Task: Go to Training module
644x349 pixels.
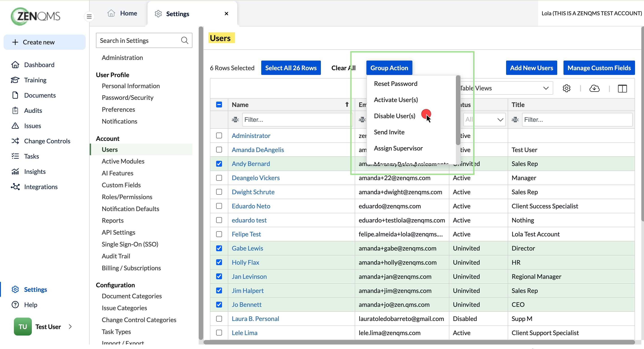Action: click(35, 80)
